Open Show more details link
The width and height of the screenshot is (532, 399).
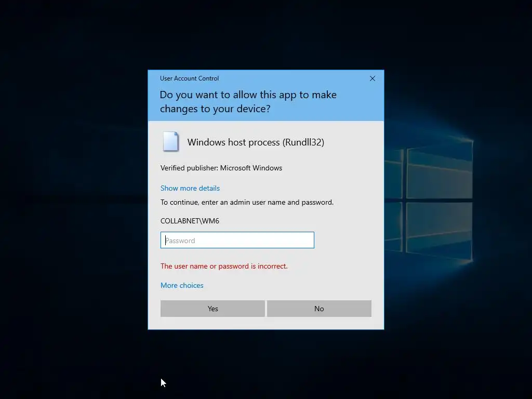[190, 188]
